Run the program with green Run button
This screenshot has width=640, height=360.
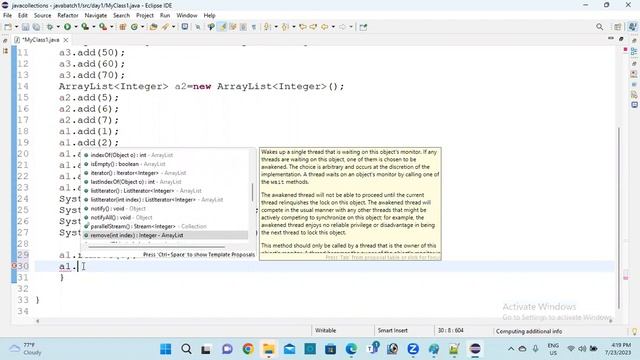pyautogui.click(x=67, y=27)
